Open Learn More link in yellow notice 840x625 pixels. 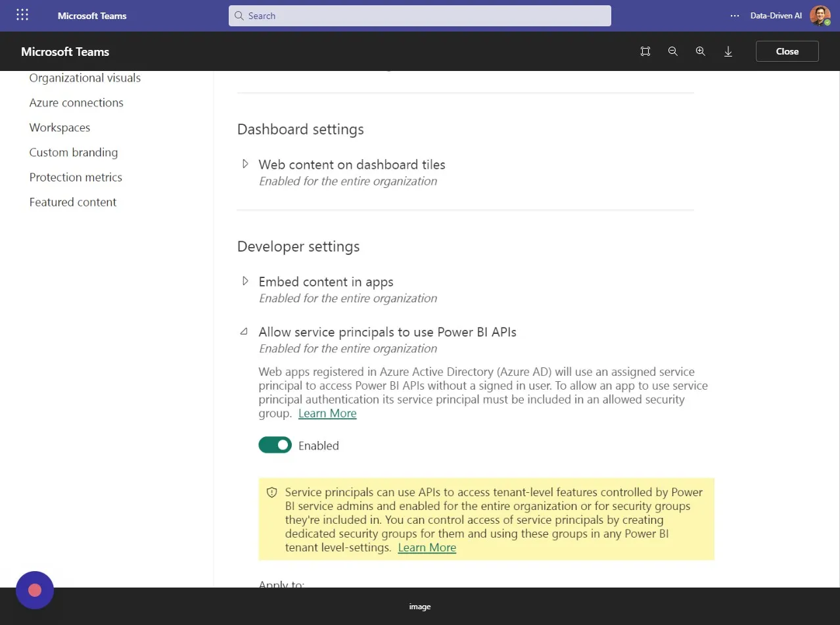click(x=427, y=547)
